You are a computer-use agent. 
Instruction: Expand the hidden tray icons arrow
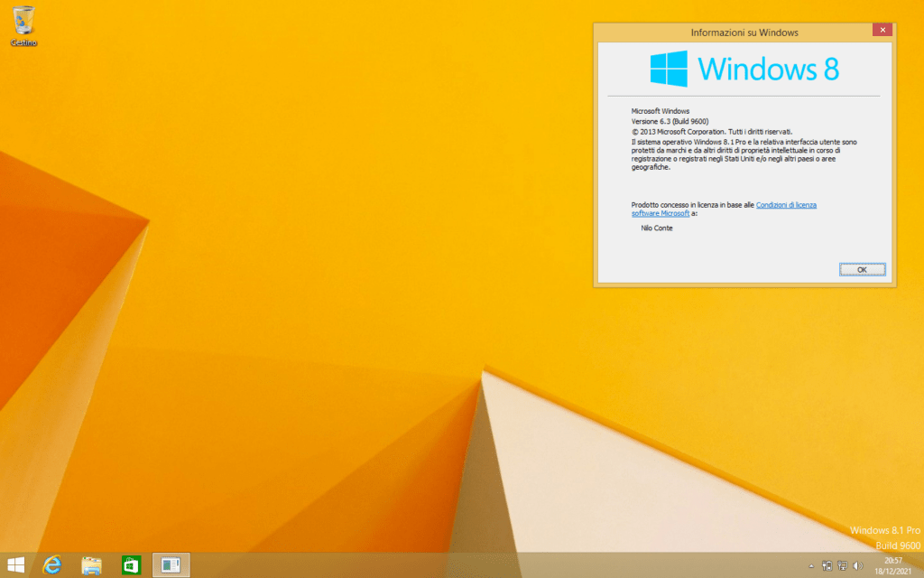click(811, 566)
